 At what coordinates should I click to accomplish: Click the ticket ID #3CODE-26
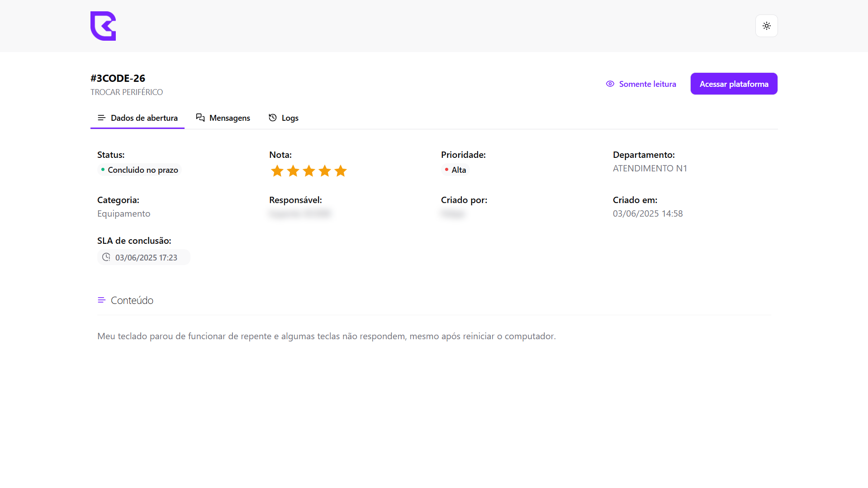[x=118, y=78]
